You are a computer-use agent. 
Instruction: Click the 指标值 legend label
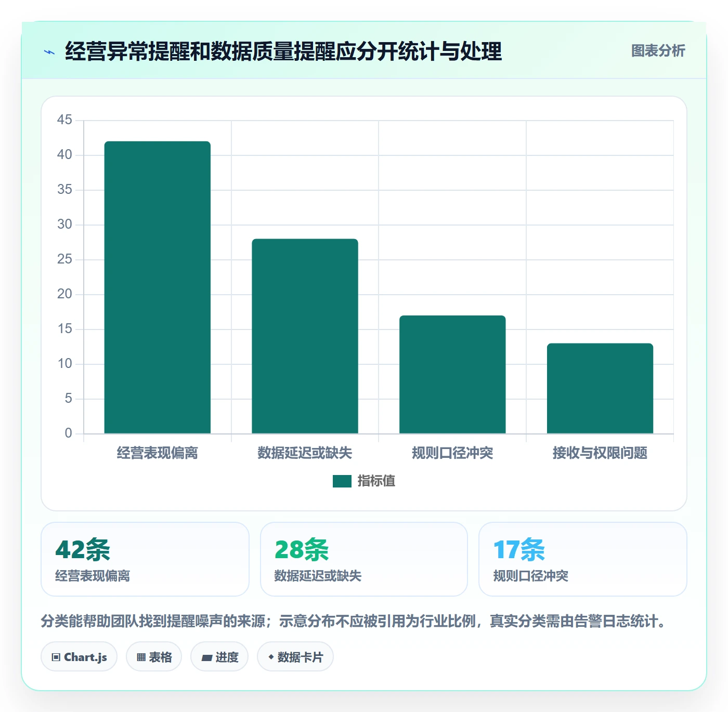(376, 481)
